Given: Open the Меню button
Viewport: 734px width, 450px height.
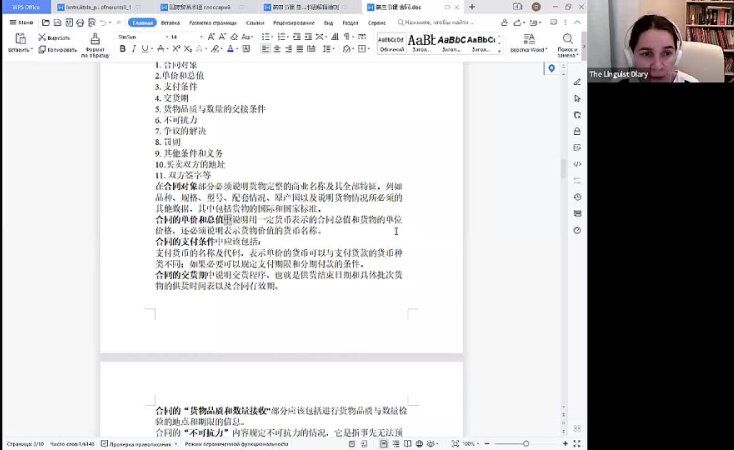Looking at the screenshot, I should pyautogui.click(x=22, y=22).
